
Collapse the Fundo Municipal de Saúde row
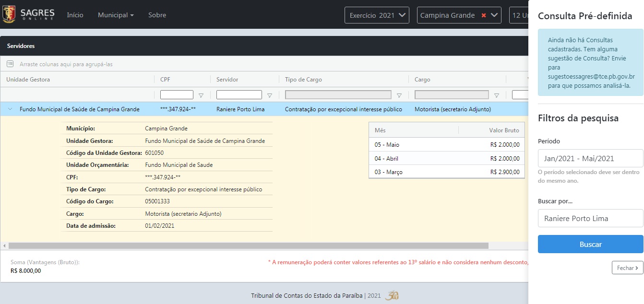coord(10,109)
